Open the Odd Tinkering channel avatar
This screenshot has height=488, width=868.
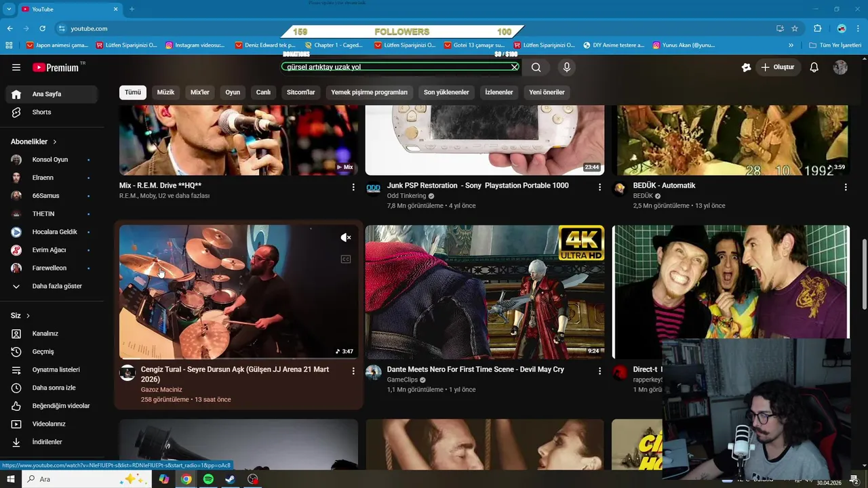[374, 188]
